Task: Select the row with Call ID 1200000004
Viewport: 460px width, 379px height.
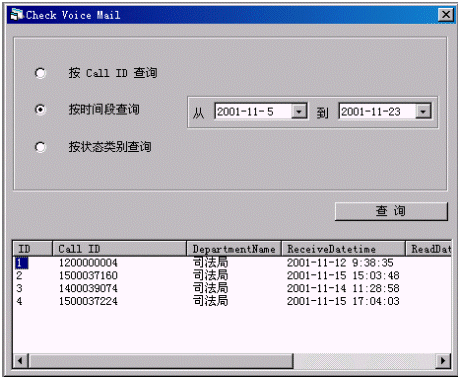Action: [x=232, y=263]
